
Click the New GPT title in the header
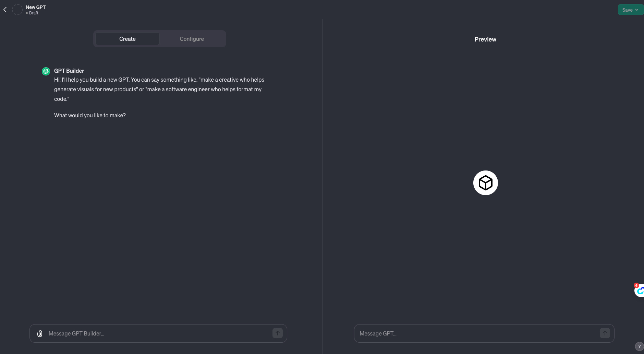[36, 7]
